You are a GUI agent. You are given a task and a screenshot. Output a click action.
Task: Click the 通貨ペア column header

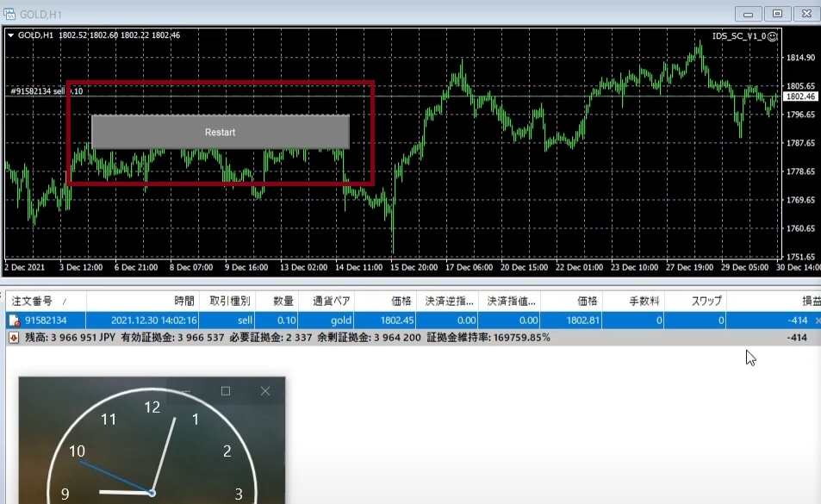pyautogui.click(x=331, y=302)
